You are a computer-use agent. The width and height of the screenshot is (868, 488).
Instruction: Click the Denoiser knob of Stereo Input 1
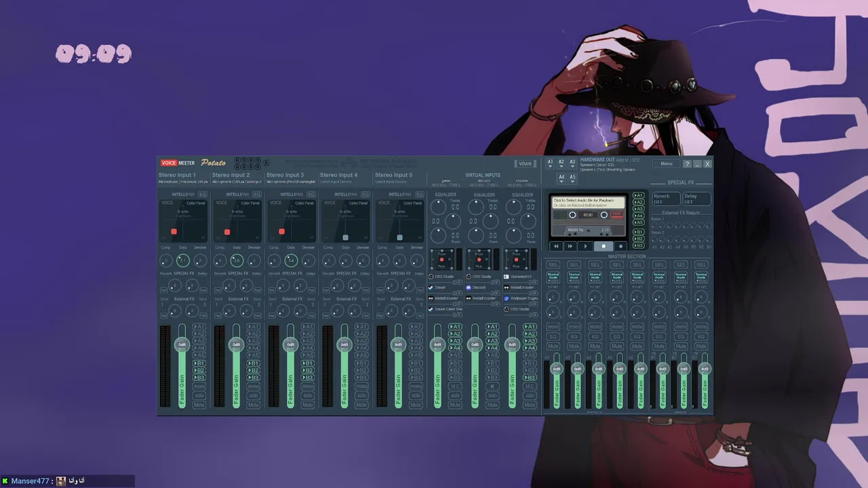click(x=200, y=261)
